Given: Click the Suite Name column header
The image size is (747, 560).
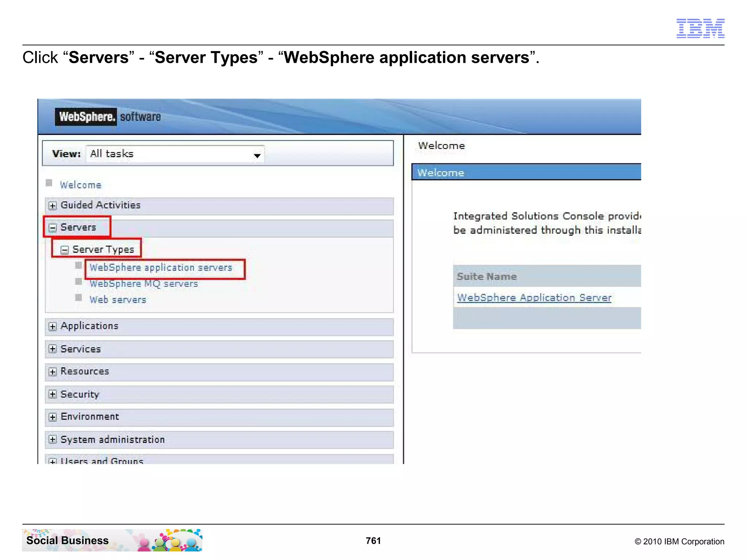Looking at the screenshot, I should (x=487, y=276).
